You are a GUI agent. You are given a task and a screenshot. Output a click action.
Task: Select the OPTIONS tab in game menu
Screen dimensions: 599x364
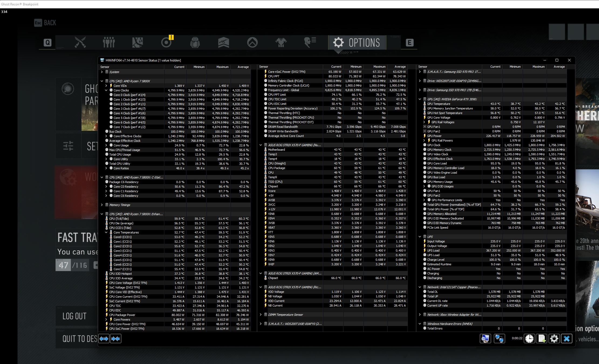click(357, 43)
